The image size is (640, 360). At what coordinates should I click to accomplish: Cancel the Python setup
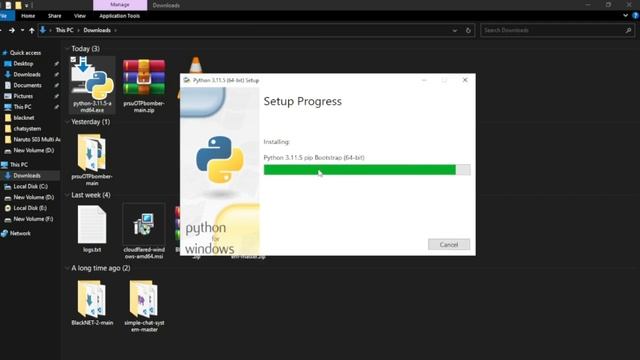coord(449,244)
